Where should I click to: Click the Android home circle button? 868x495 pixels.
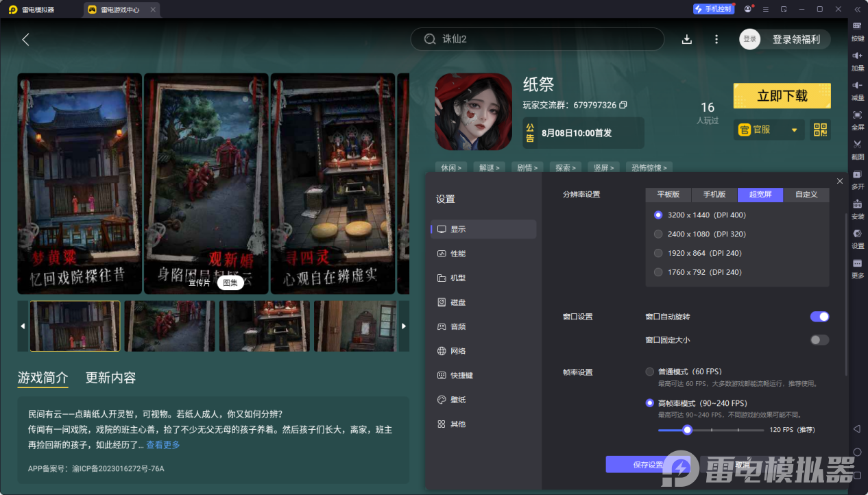857,452
